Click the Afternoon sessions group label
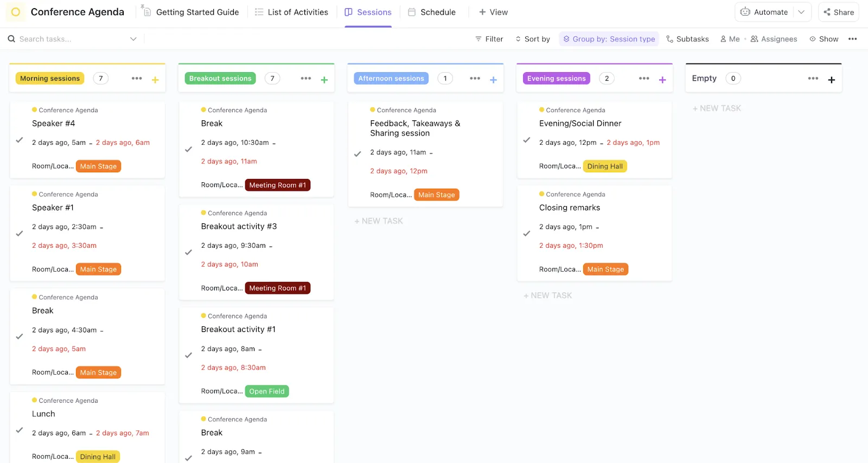 pos(391,79)
